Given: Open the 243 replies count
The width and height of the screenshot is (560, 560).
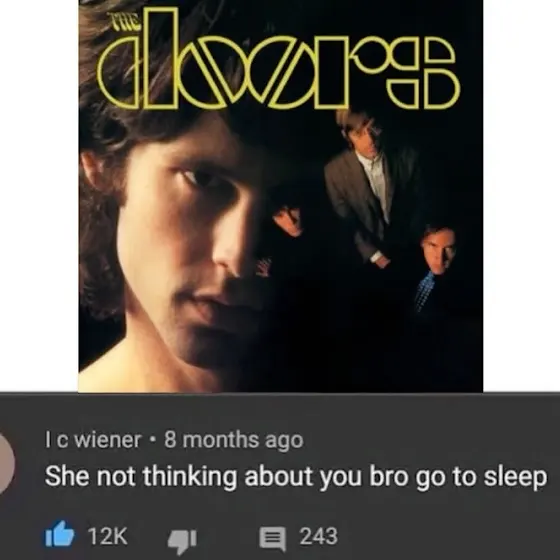Looking at the screenshot, I should click(x=319, y=536).
